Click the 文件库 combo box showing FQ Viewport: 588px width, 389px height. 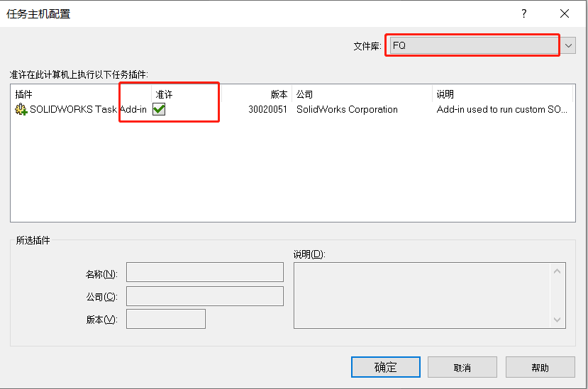pyautogui.click(x=475, y=46)
